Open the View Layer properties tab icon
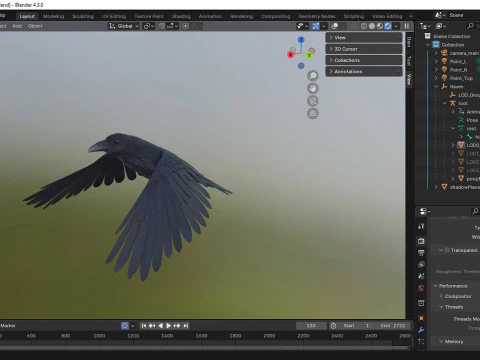480x360 pixels. click(x=421, y=264)
